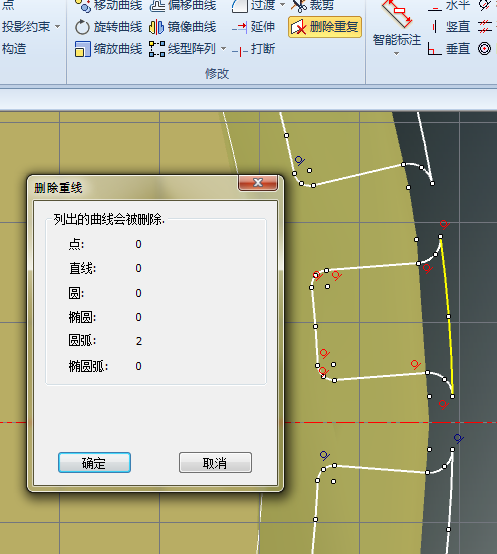Image resolution: width=497 pixels, height=554 pixels.
Task: Activate the 线型阵列 linear array tool
Action: click(182, 49)
